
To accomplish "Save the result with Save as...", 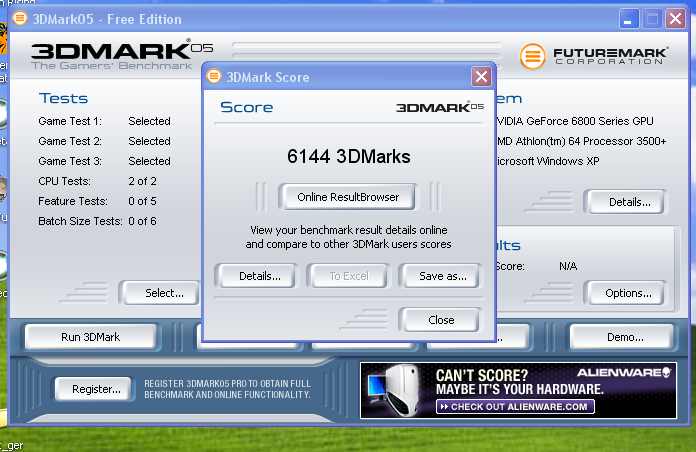I will 441,276.
